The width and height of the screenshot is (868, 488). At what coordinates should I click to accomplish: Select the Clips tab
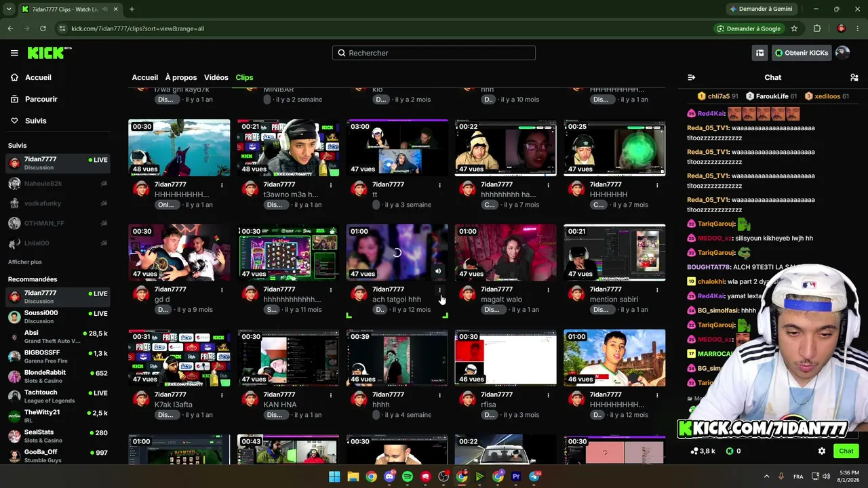pos(244,77)
